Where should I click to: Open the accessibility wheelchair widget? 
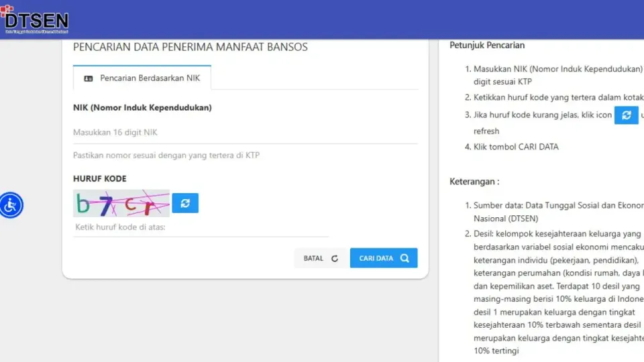pyautogui.click(x=11, y=205)
